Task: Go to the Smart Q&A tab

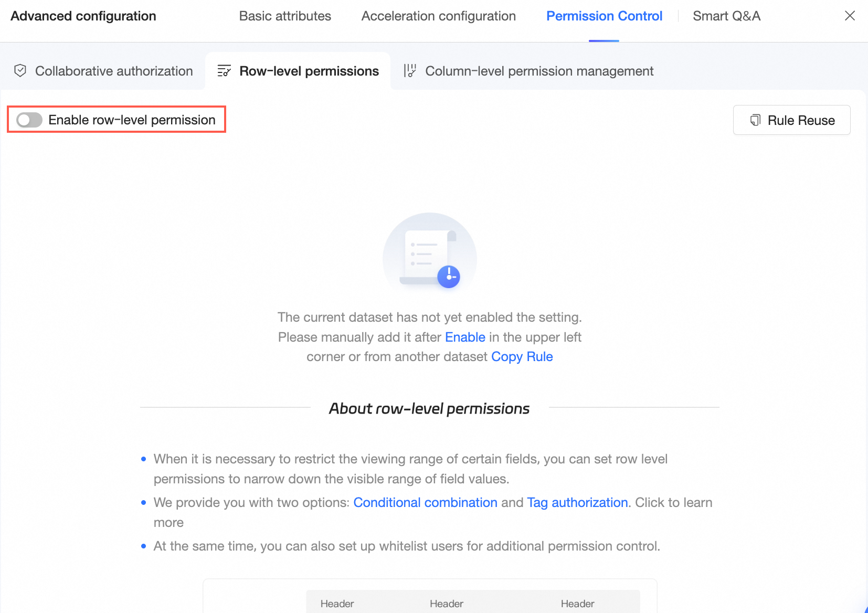Action: 726,16
